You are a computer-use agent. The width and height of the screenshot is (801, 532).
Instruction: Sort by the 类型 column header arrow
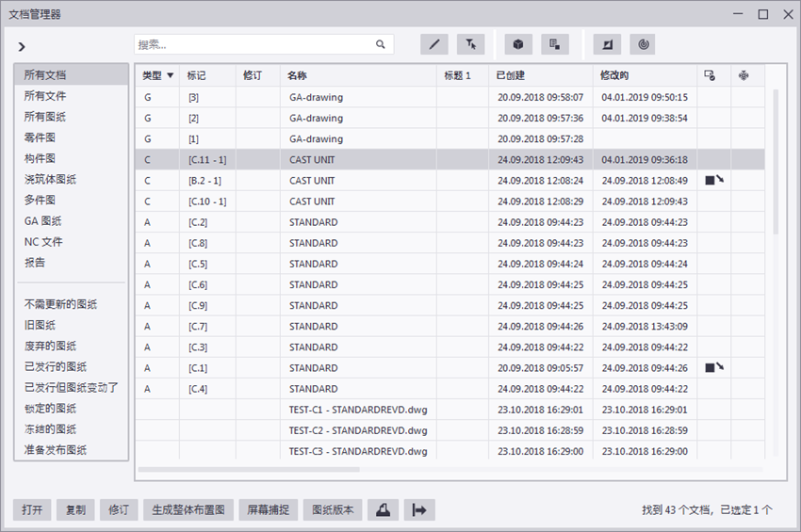click(171, 75)
